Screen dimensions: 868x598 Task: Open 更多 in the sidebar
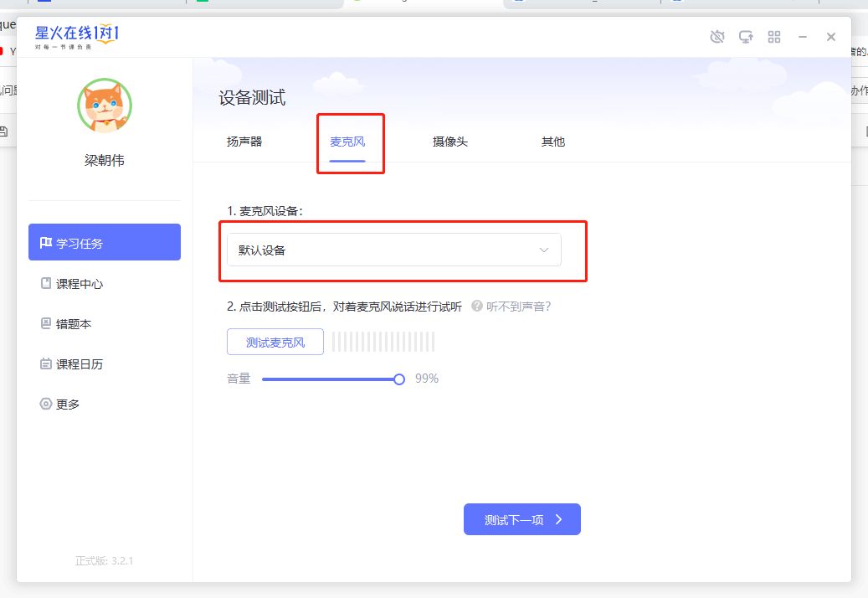pyautogui.click(x=105, y=405)
